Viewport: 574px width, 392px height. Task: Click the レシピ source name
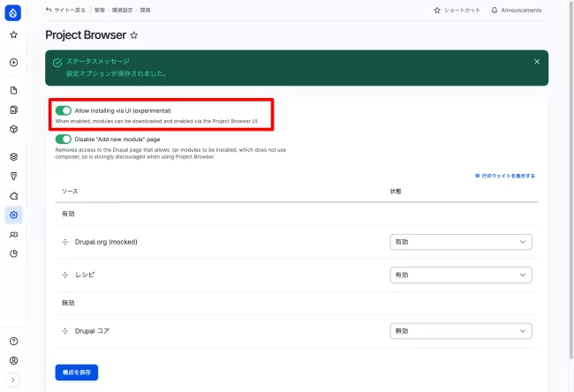(x=85, y=275)
